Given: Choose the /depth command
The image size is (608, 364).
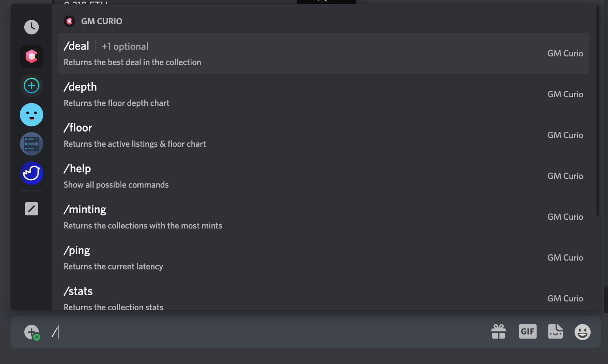Looking at the screenshot, I should point(323,94).
